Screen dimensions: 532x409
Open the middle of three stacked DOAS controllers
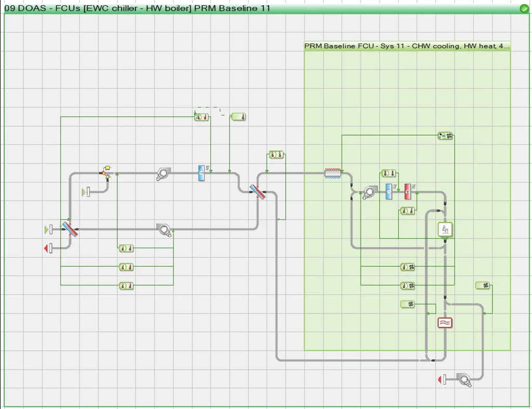tap(126, 267)
